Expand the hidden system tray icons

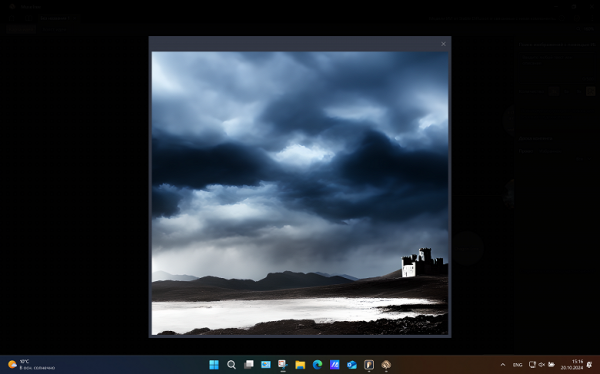point(503,365)
